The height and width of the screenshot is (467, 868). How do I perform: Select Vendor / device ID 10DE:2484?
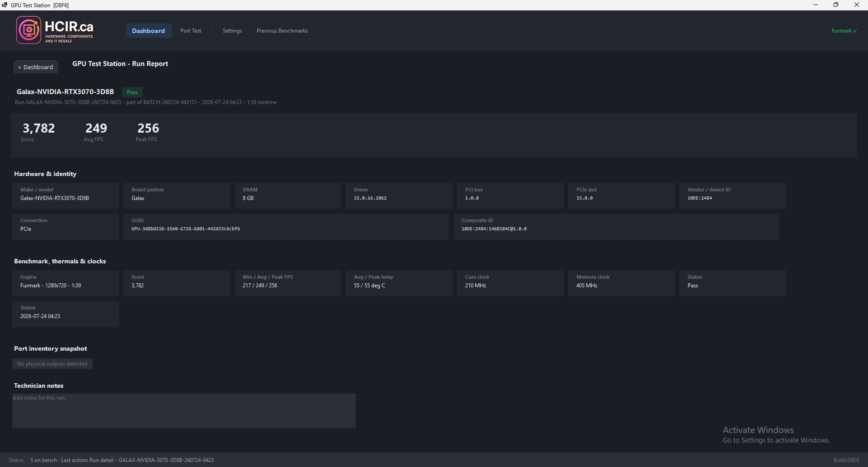point(700,198)
